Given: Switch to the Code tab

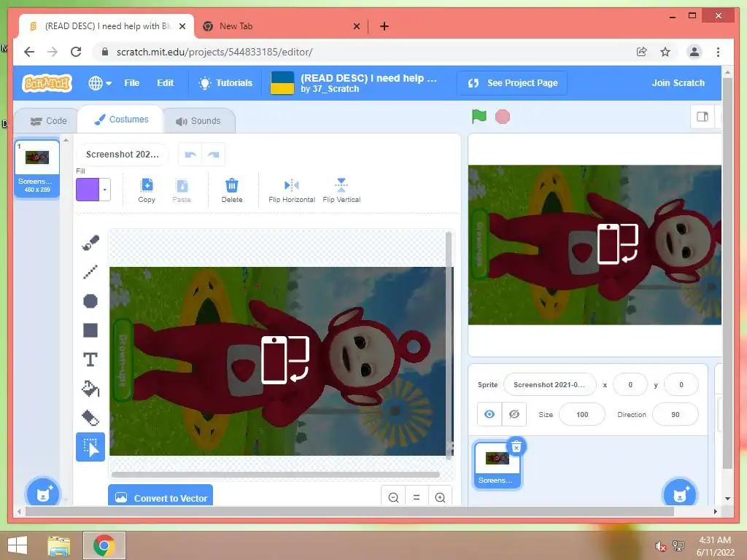Looking at the screenshot, I should [x=48, y=121].
